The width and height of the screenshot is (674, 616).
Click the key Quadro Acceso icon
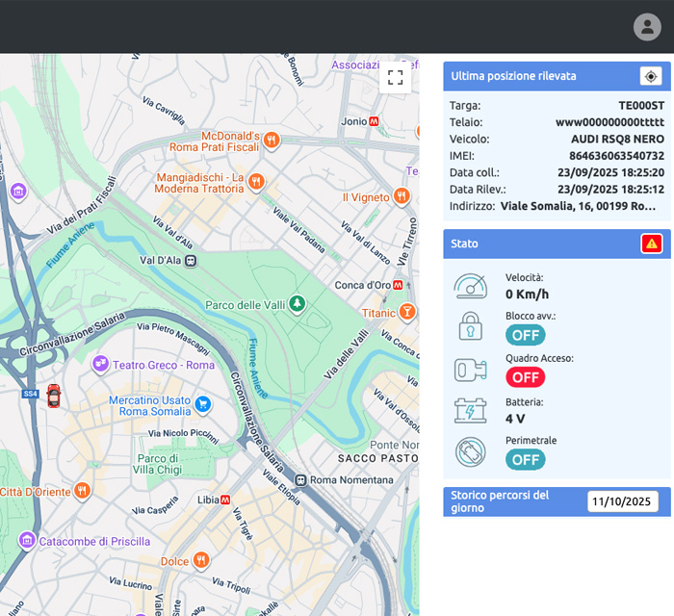[x=471, y=369]
